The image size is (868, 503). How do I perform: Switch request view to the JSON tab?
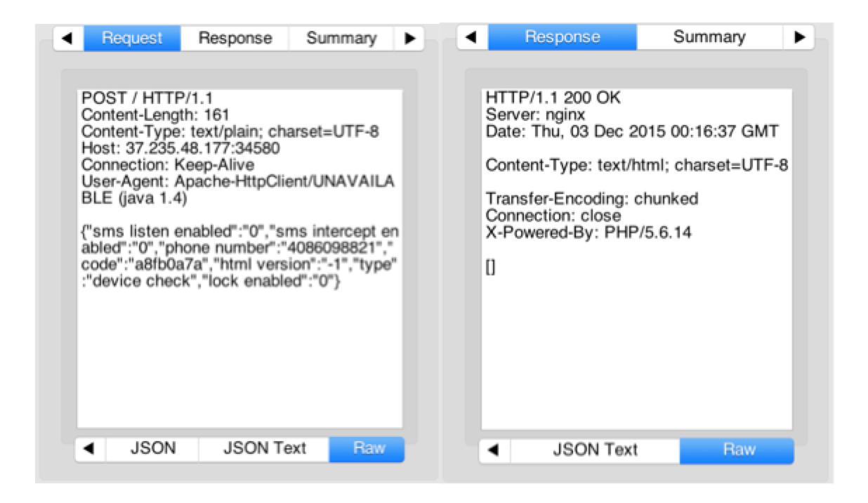click(x=152, y=449)
